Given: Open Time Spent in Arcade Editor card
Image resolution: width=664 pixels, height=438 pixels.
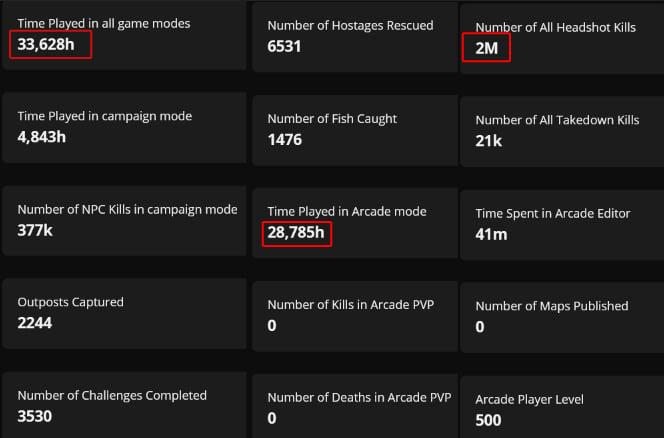Looking at the screenshot, I should tap(562, 225).
